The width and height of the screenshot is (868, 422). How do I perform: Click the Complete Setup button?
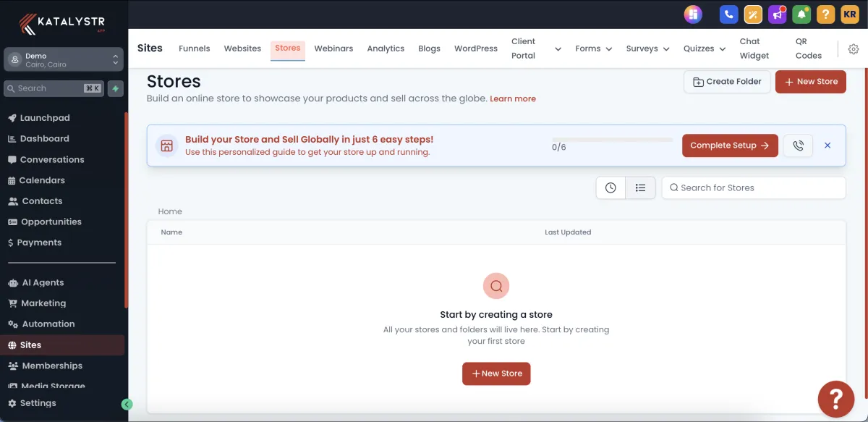[x=730, y=145]
